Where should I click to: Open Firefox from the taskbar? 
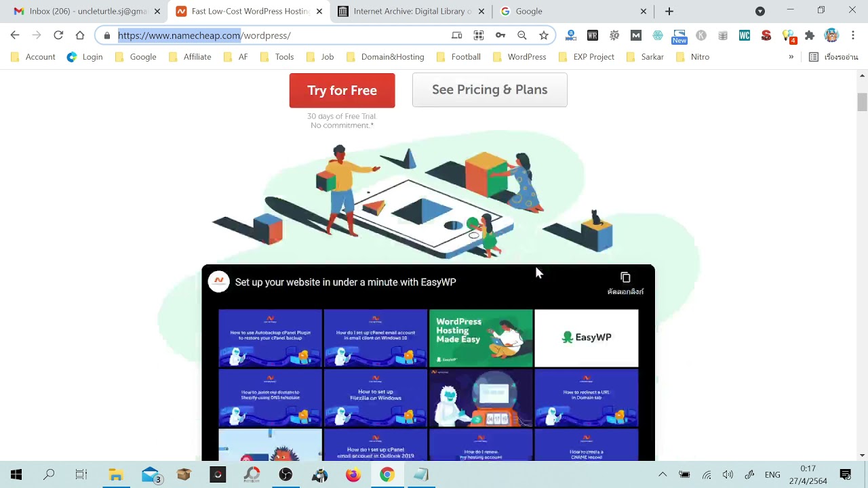pyautogui.click(x=353, y=474)
